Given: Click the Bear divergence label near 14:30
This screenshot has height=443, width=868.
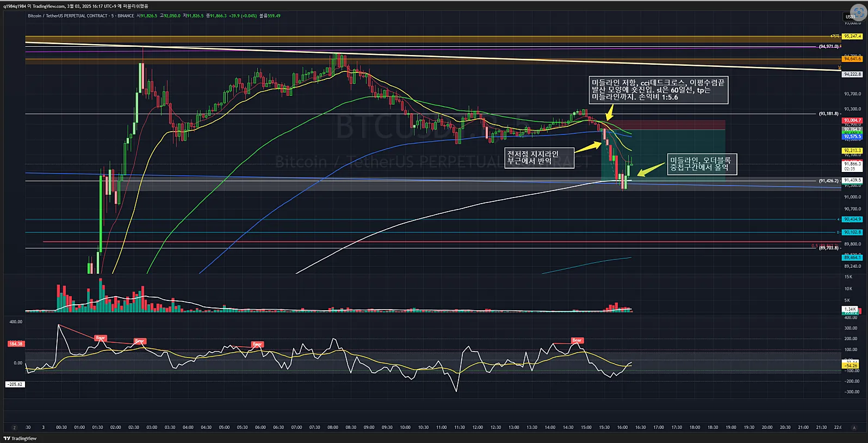Looking at the screenshot, I should (x=576, y=341).
